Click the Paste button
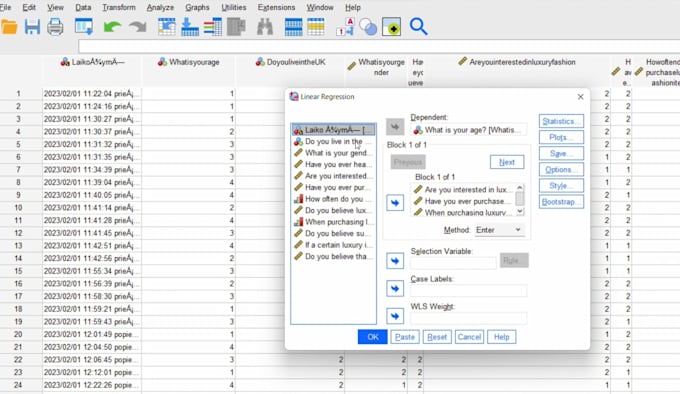Screen dimensions: 680x394 405,337
